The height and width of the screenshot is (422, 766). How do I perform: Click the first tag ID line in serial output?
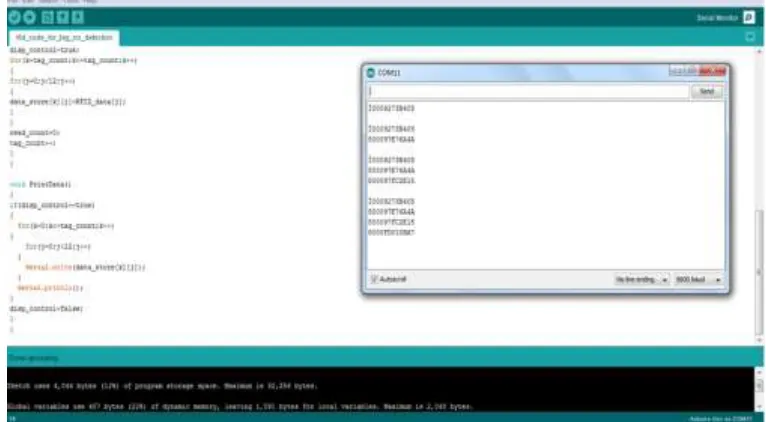coord(391,108)
